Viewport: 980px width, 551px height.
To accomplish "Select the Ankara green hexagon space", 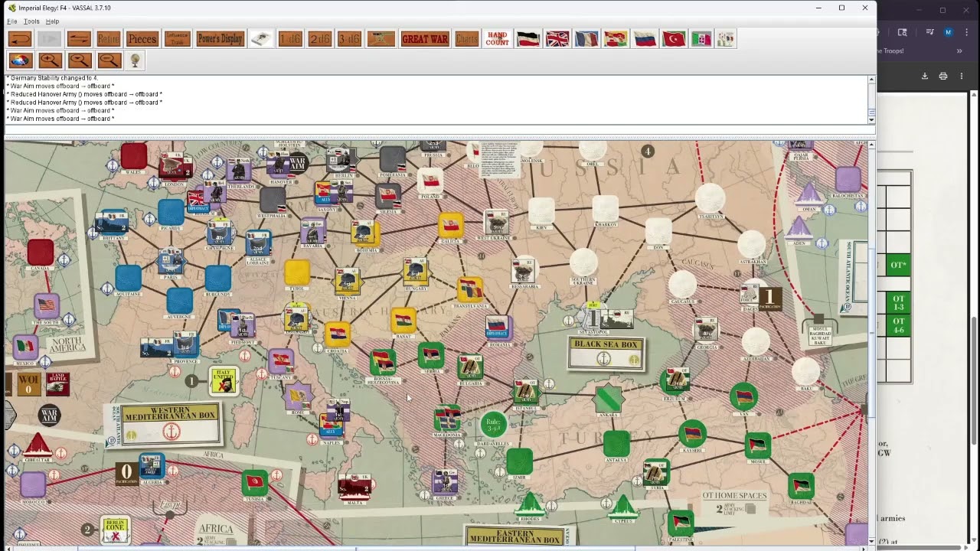I will (609, 398).
